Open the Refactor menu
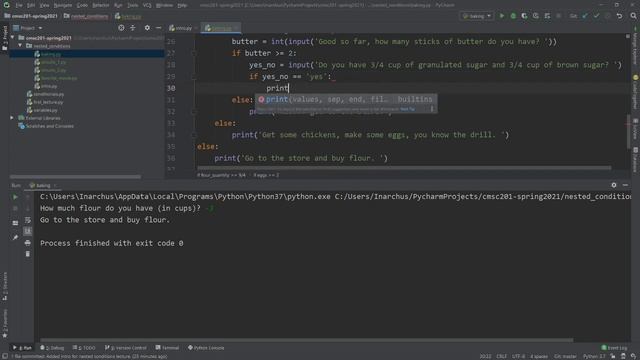The height and width of the screenshot is (360, 640). [100, 5]
